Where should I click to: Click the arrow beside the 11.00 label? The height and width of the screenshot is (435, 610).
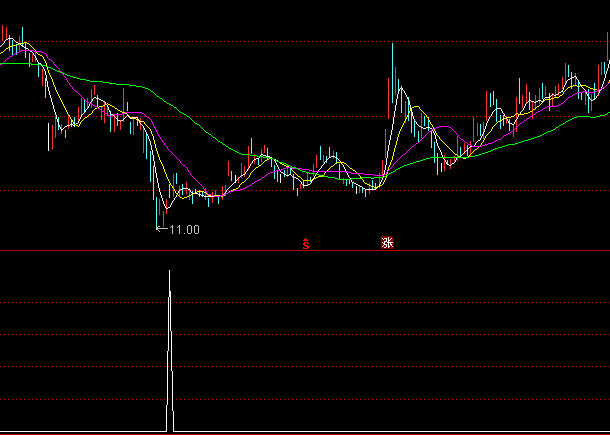pyautogui.click(x=162, y=230)
